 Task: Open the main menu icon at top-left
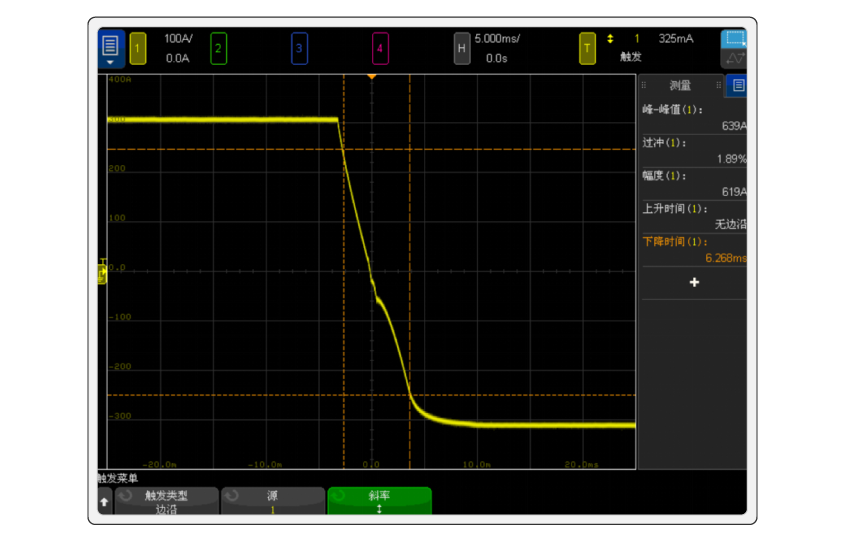110,46
